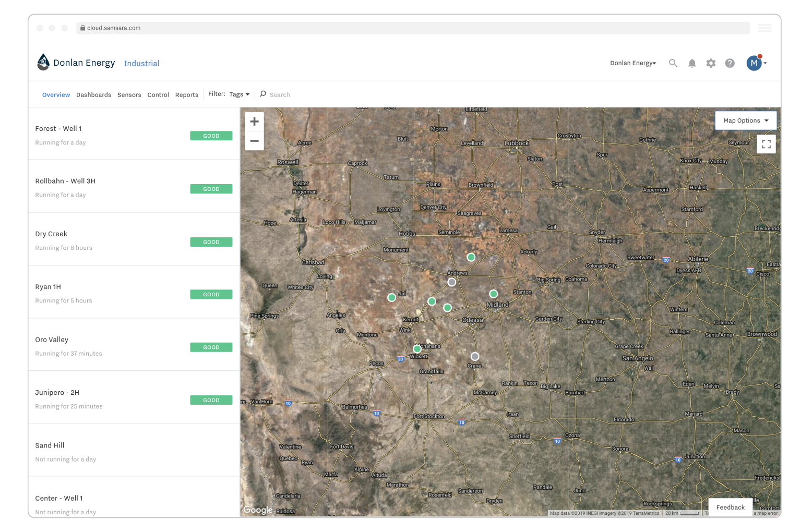
Task: Select gray map marker just below Andrews
Action: coord(452,282)
